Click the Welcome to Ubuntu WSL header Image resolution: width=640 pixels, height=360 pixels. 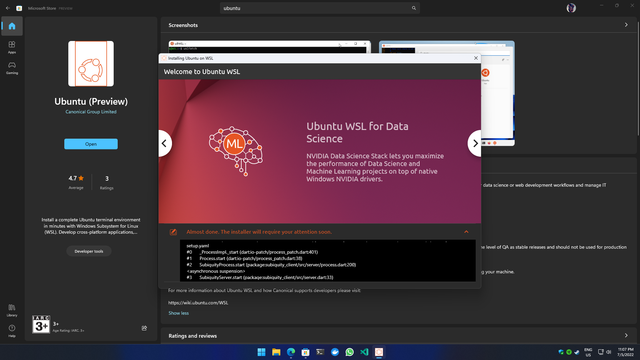tap(202, 72)
